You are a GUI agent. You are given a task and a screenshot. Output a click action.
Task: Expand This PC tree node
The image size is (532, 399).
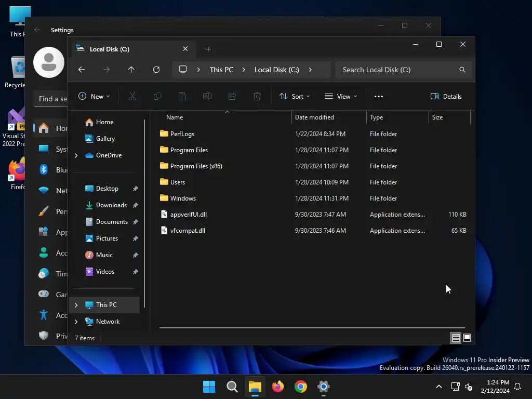[x=76, y=305]
